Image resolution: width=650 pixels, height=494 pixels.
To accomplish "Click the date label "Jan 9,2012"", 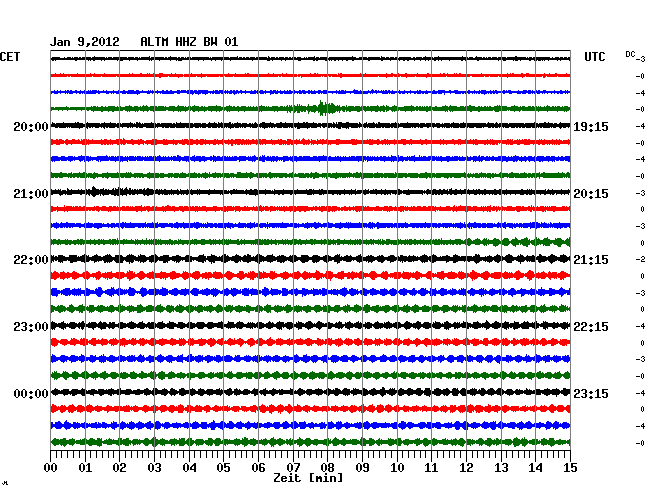I will [x=85, y=42].
